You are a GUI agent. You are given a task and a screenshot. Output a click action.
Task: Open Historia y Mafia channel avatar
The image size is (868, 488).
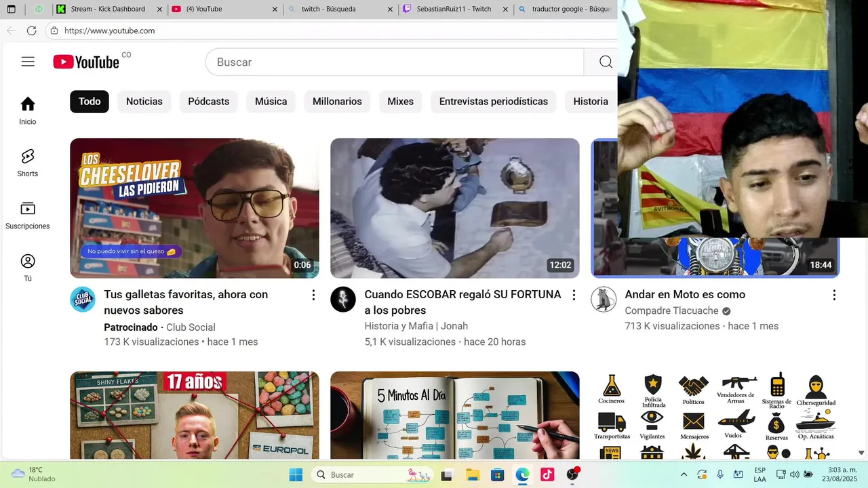343,299
